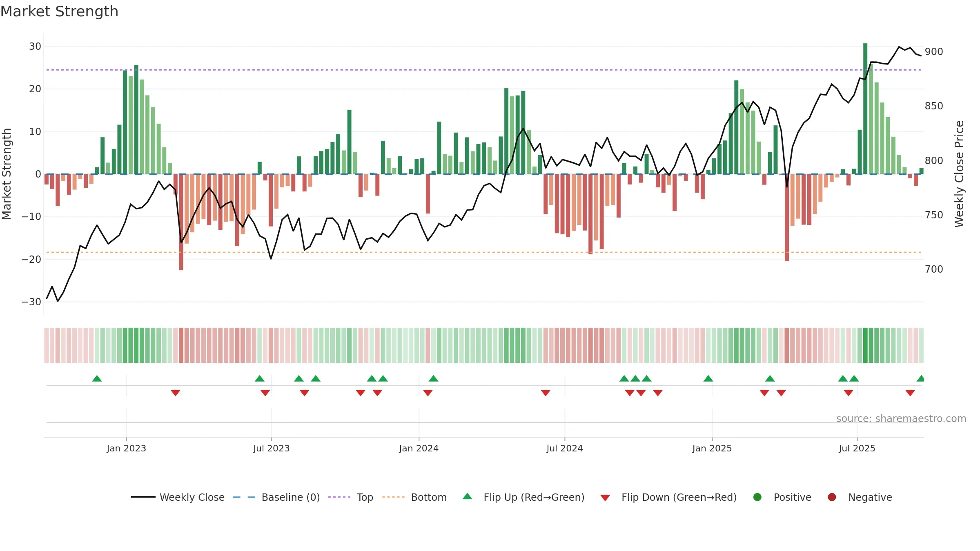
Task: Click the Jan 2025 x-axis label
Action: point(712,448)
